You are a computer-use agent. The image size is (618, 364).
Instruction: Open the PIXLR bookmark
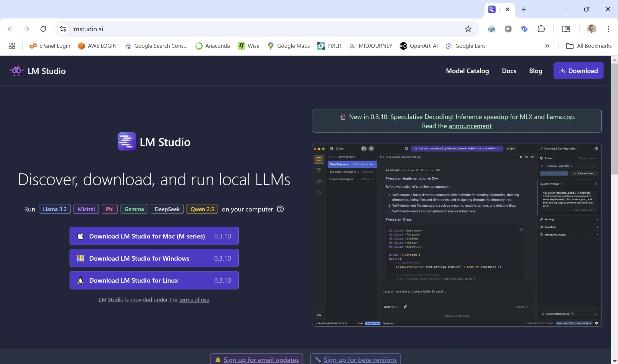click(329, 46)
